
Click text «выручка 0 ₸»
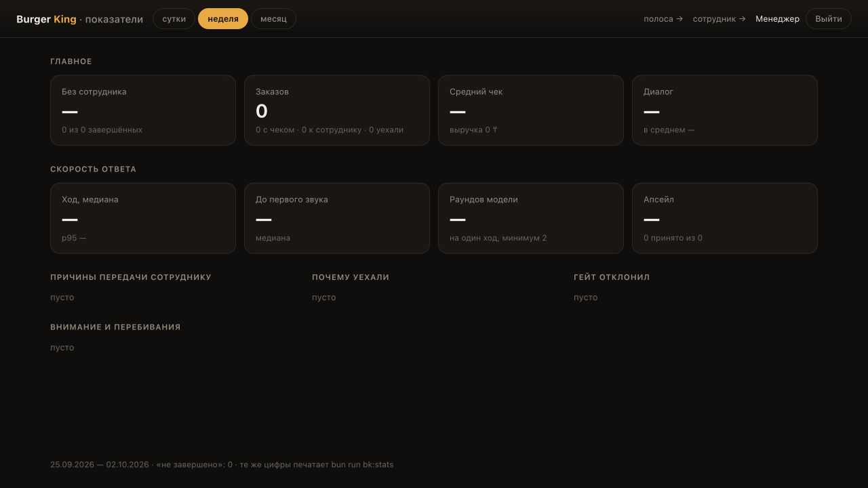click(x=473, y=130)
